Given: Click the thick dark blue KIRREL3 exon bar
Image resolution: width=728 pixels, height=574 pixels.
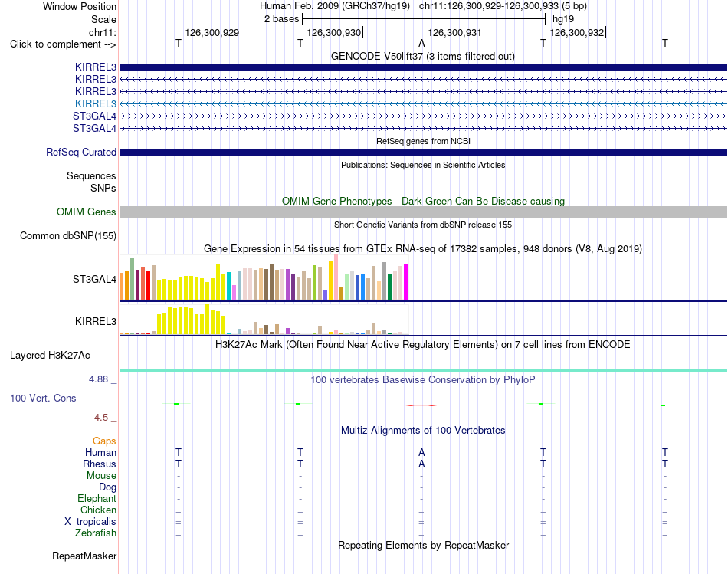Looking at the screenshot, I should tap(423, 67).
